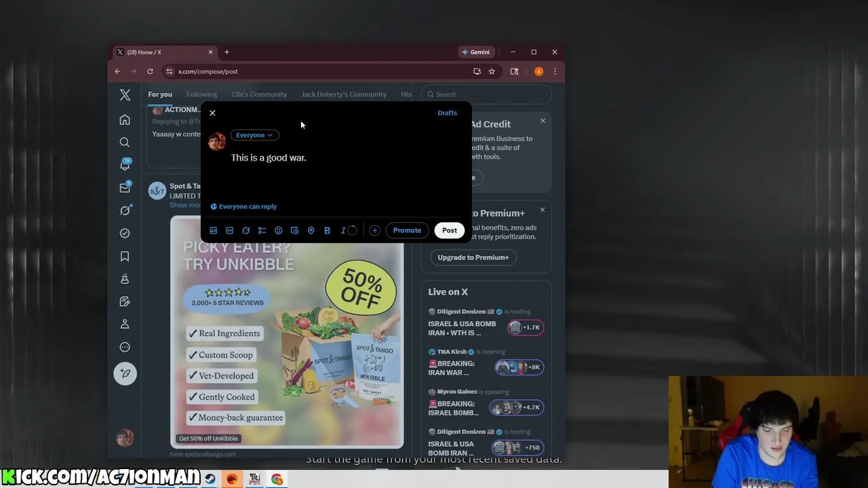The height and width of the screenshot is (488, 868).
Task: Open a new browser tab
Action: point(226,52)
